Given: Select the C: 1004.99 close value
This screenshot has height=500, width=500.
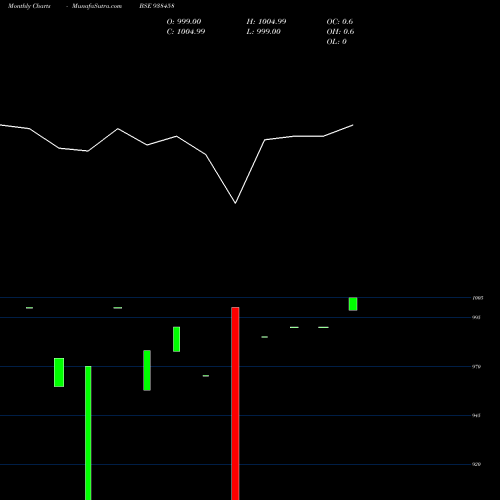Looking at the screenshot, I should [186, 32].
